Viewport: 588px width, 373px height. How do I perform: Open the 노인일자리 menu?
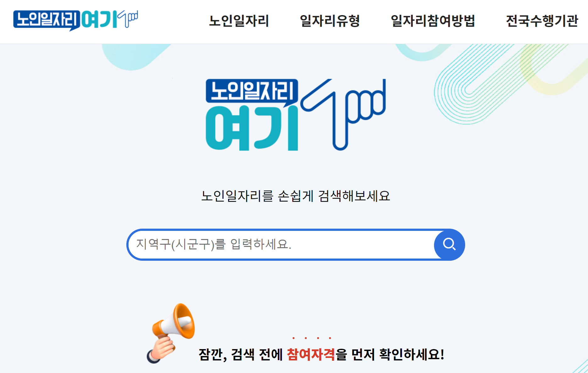click(x=239, y=21)
